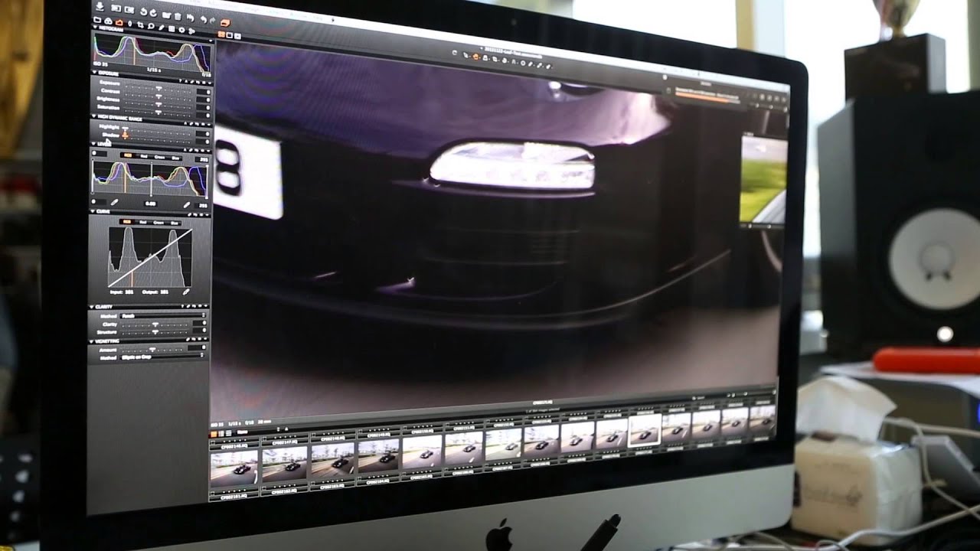Click the Rotate right toolbar icon
Screen dimensions: 980x551
coord(153,13)
